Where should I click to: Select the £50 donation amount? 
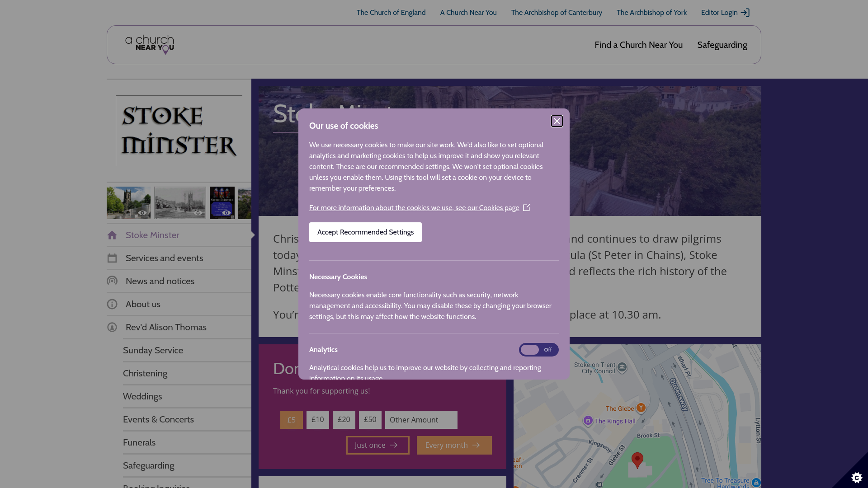(370, 420)
